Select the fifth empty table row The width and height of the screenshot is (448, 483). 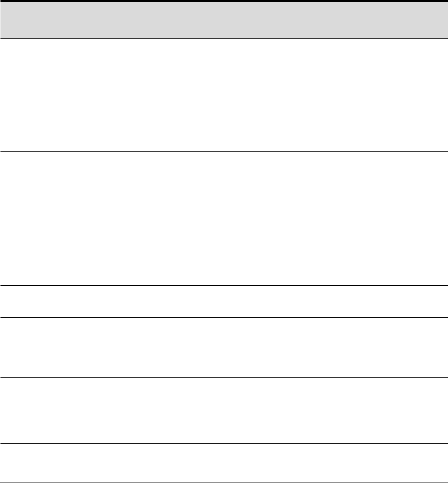coord(224,411)
